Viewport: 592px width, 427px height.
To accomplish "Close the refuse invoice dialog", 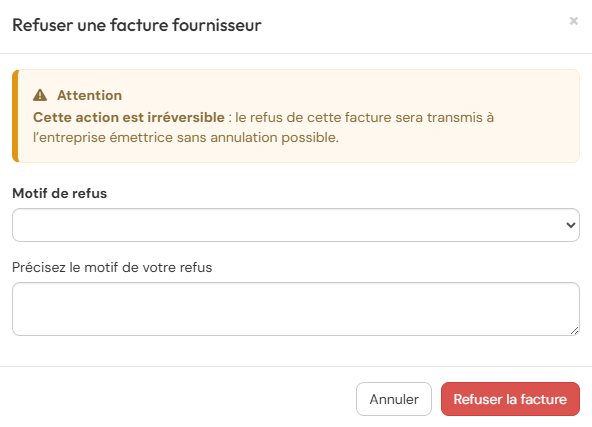I will [574, 21].
